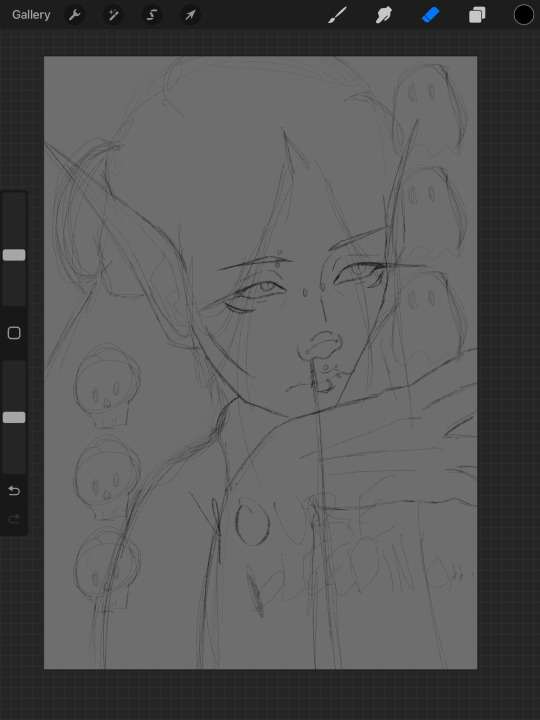Activate the Selection tool

coord(152,15)
